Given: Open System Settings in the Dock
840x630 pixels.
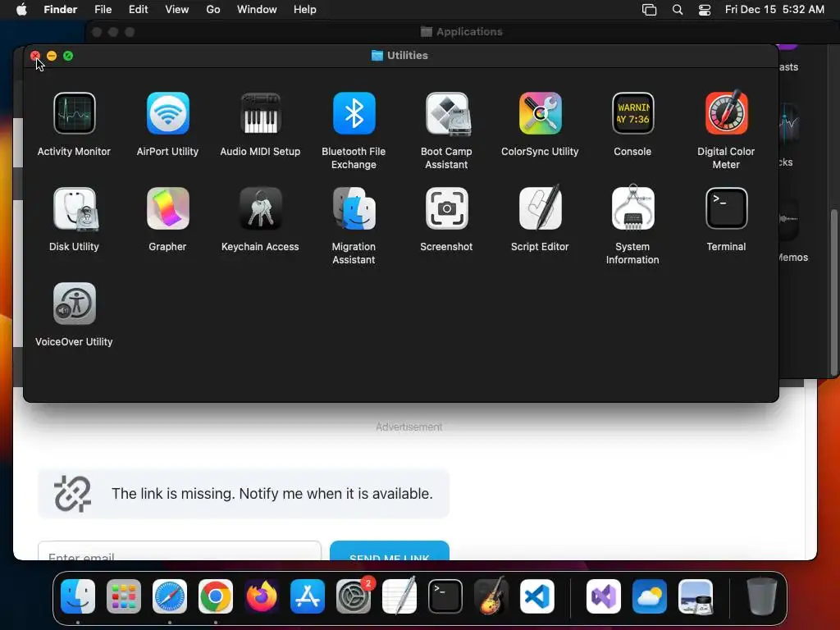Looking at the screenshot, I should pyautogui.click(x=354, y=596).
